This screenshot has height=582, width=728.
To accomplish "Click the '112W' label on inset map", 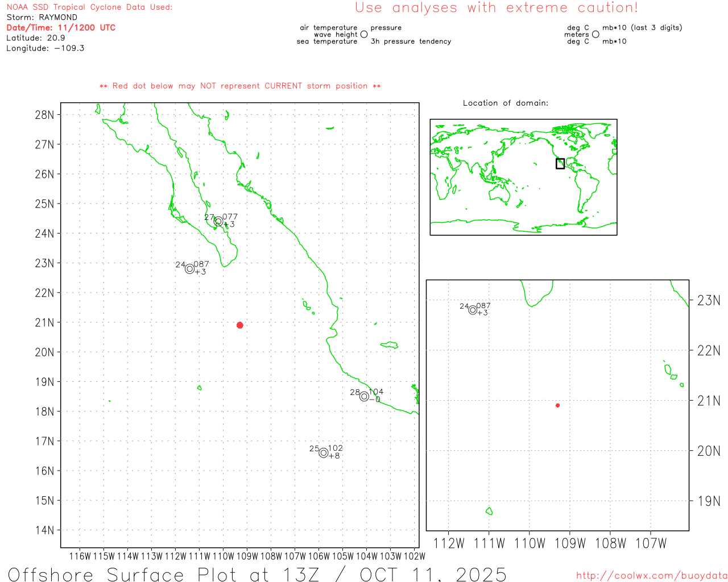I will pos(449,543).
